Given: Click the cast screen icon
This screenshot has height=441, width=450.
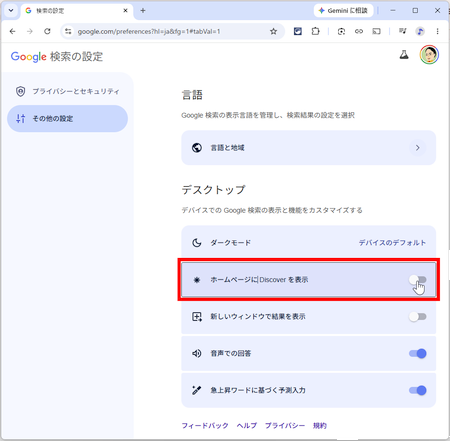Looking at the screenshot, I should tap(376, 31).
